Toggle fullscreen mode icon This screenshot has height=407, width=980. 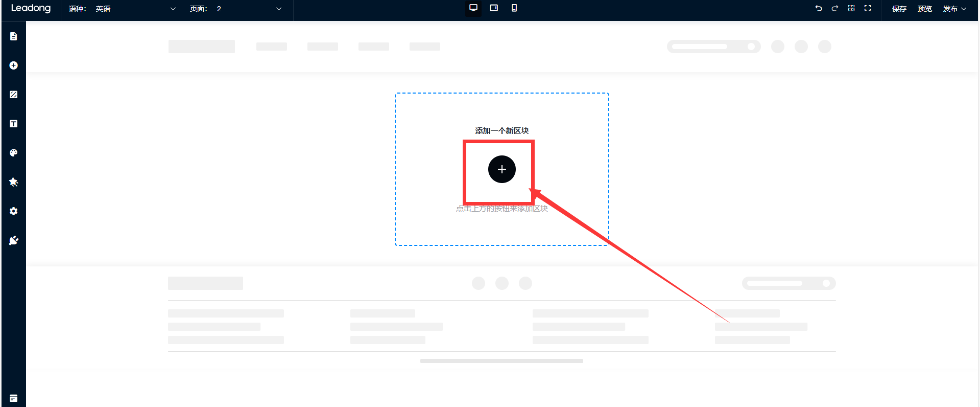coord(868,8)
